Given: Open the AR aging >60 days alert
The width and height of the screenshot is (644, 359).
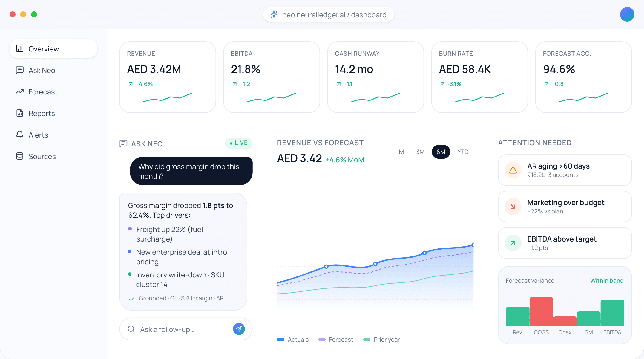Looking at the screenshot, I should pyautogui.click(x=565, y=170).
